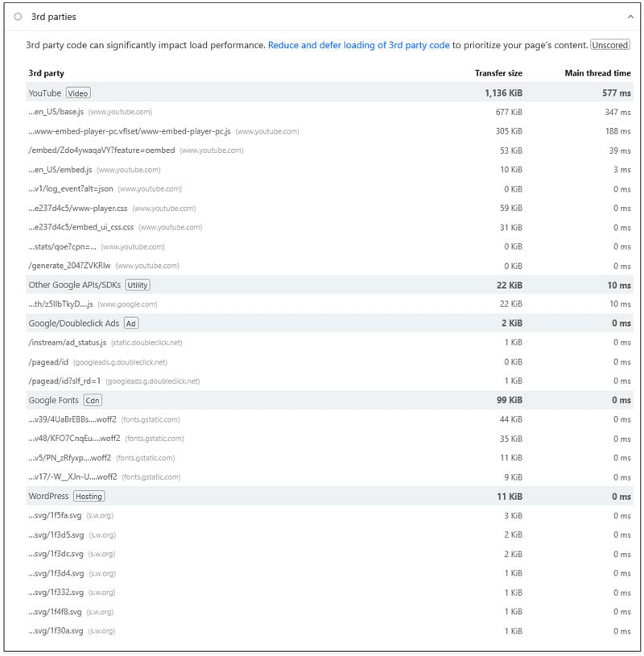The image size is (644, 656).
Task: Click the Transfer size column header
Action: point(497,72)
